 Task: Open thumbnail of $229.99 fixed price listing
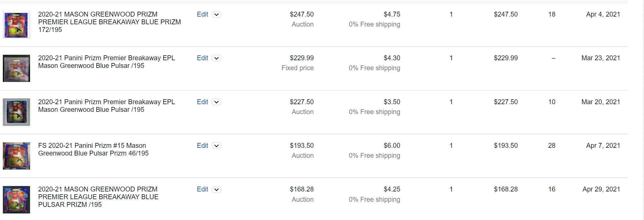tap(16, 68)
